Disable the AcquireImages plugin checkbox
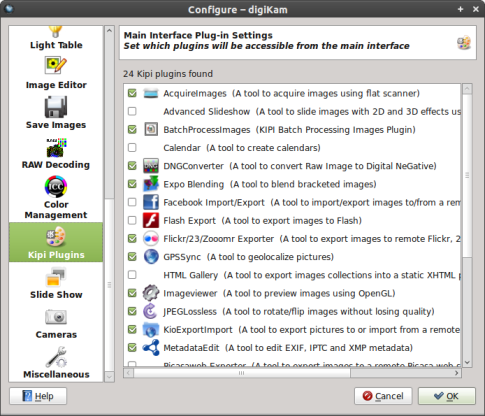Screen dimensions: 485x416 click(132, 93)
